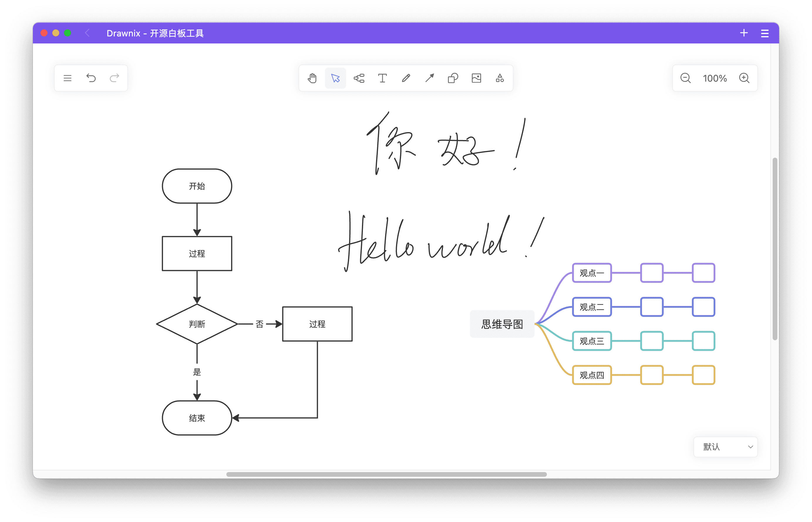Viewport: 812px width, 522px height.
Task: Select the arrow connector tool
Action: [429, 78]
